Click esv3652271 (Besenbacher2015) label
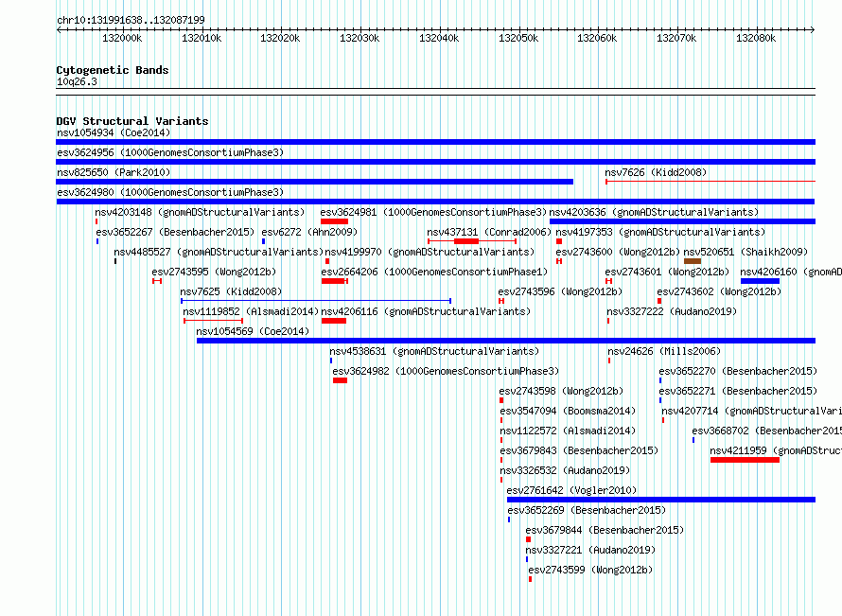The height and width of the screenshot is (616, 842). (738, 391)
